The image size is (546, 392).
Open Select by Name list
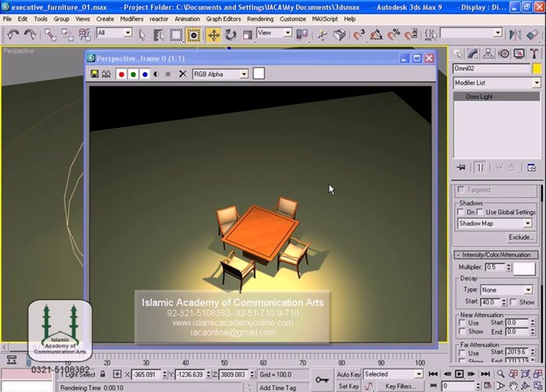159,35
